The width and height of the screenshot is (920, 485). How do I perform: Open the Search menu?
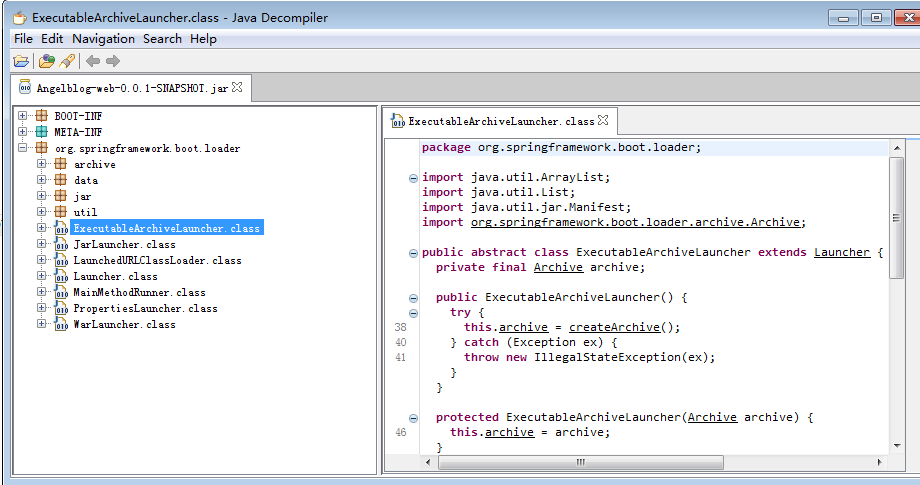[x=163, y=39]
